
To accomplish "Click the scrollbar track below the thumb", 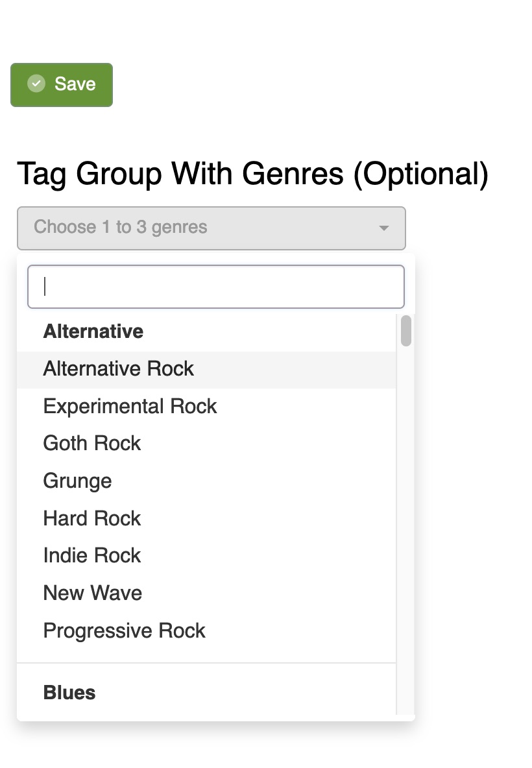I will [406, 519].
